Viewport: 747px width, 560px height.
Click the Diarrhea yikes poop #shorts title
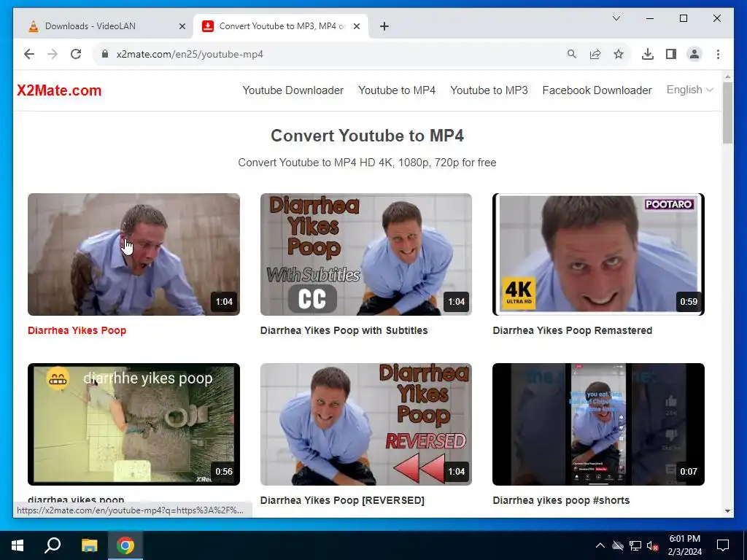tap(561, 500)
